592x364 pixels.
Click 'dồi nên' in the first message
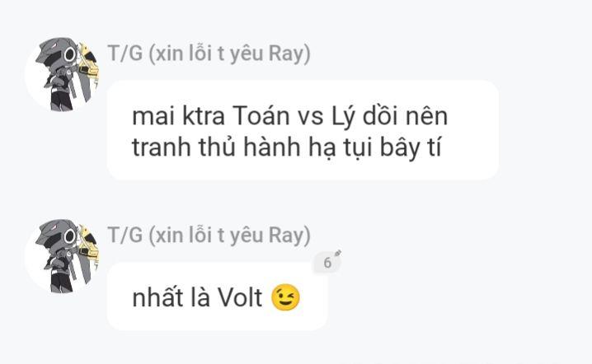[405, 116]
